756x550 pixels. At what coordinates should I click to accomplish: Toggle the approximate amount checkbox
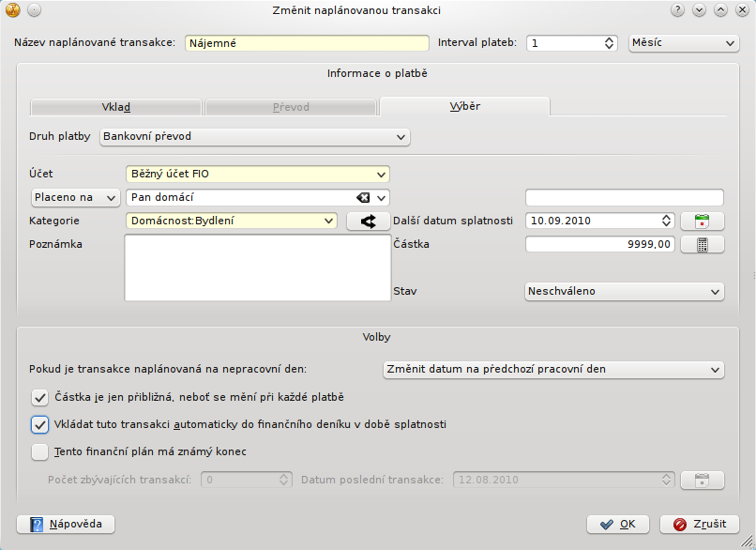[39, 397]
